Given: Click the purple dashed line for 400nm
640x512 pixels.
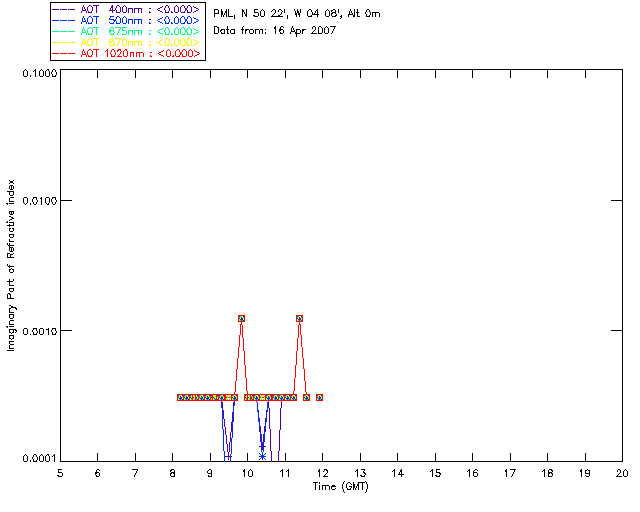Looking at the screenshot, I should (64, 9).
